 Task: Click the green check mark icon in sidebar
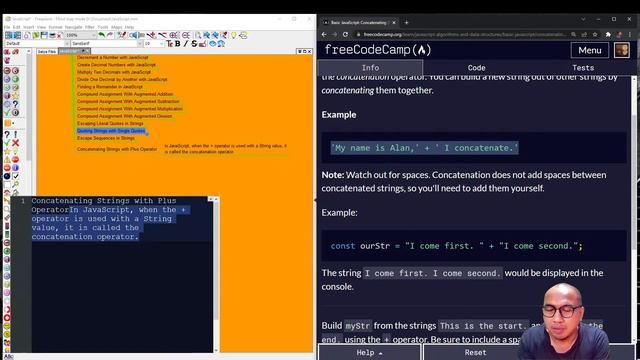click(7, 143)
